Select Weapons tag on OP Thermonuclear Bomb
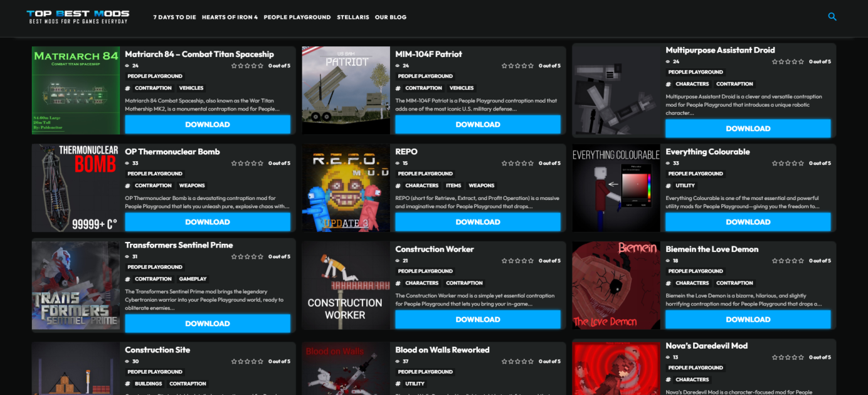This screenshot has width=868, height=395. coord(192,186)
